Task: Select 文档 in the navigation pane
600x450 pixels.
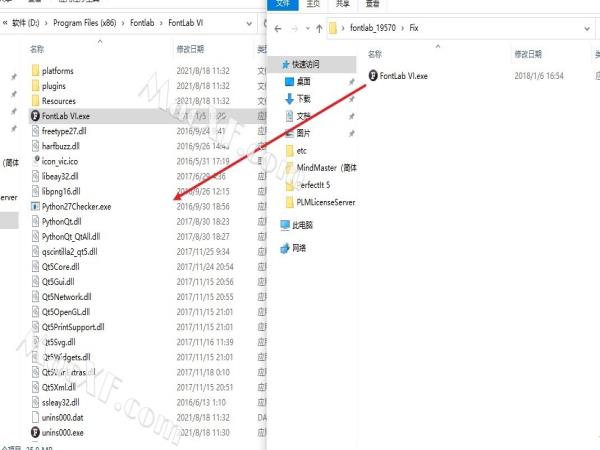Action: tap(303, 116)
